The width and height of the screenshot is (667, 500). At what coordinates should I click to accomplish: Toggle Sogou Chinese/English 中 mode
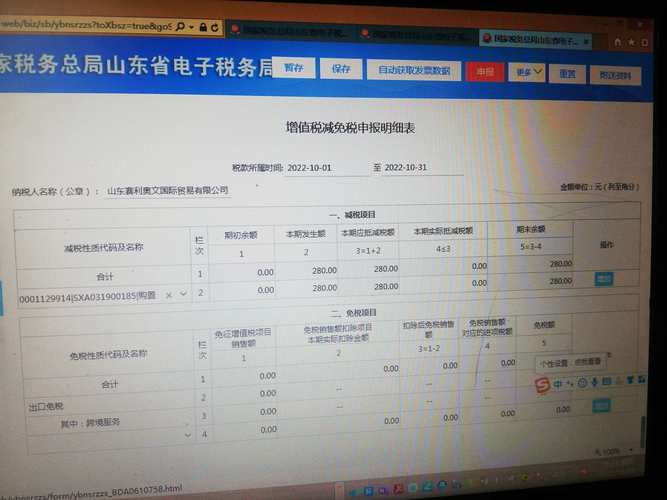(x=558, y=384)
